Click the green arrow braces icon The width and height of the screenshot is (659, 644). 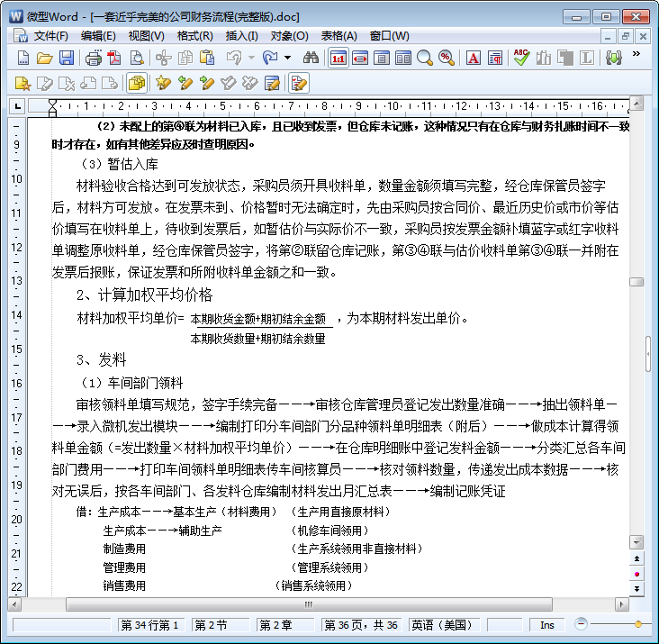tap(614, 58)
